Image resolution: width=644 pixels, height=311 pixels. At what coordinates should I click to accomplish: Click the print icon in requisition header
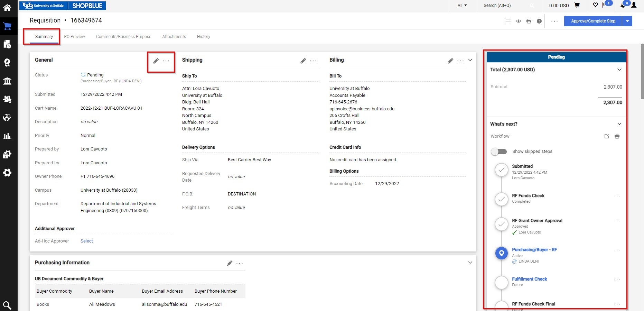(x=529, y=21)
